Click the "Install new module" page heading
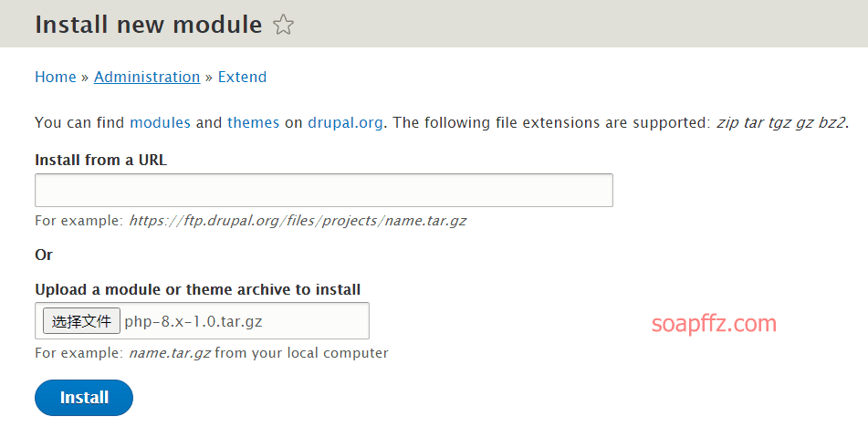The width and height of the screenshot is (868, 427). point(149,25)
